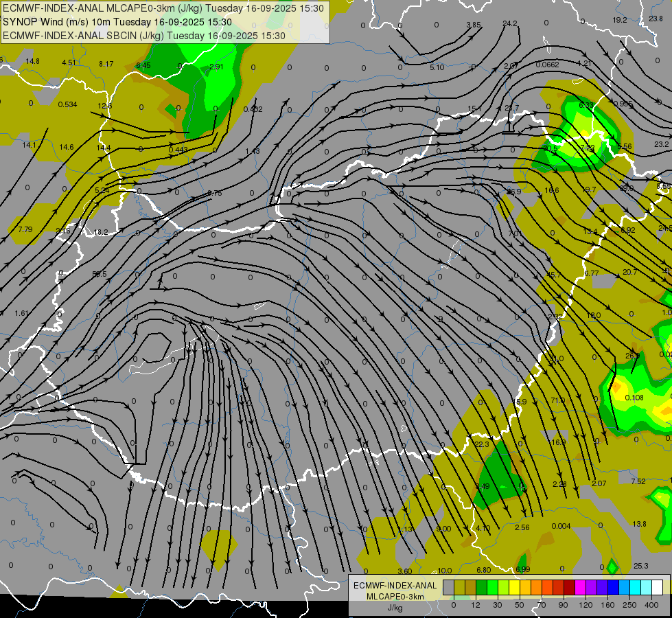This screenshot has width=672, height=618.
Task: Click the map value 2.91 in green area
Action: click(x=216, y=67)
